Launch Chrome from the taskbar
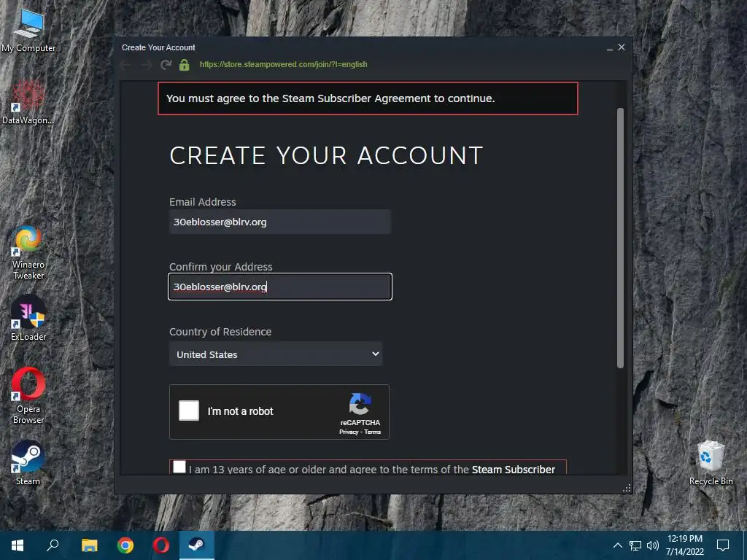Screen dimensions: 747x560 tap(125, 545)
